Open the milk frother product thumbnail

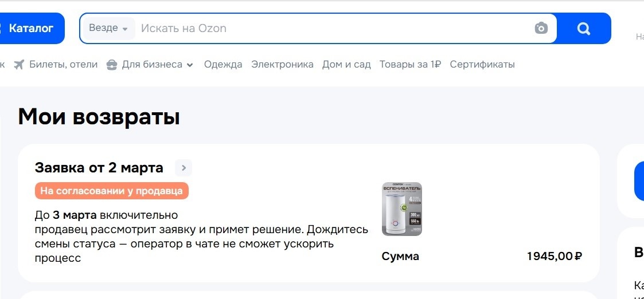[401, 209]
